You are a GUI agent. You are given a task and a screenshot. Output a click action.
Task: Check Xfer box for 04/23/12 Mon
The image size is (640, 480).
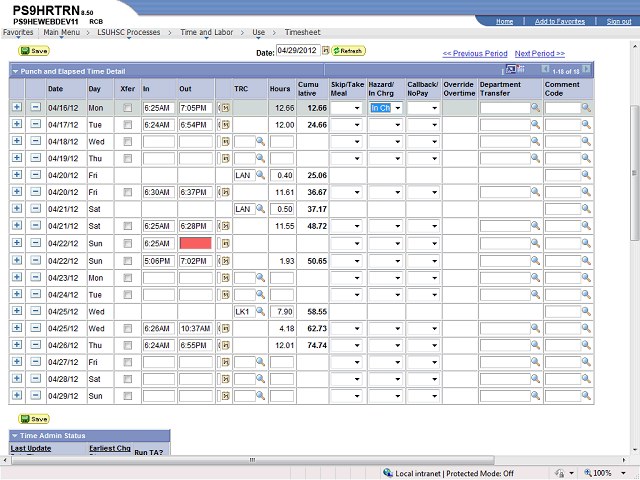128,278
